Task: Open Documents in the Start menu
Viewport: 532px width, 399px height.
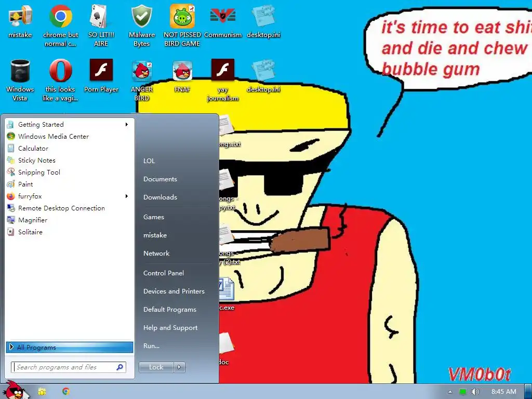Action: pyautogui.click(x=160, y=179)
